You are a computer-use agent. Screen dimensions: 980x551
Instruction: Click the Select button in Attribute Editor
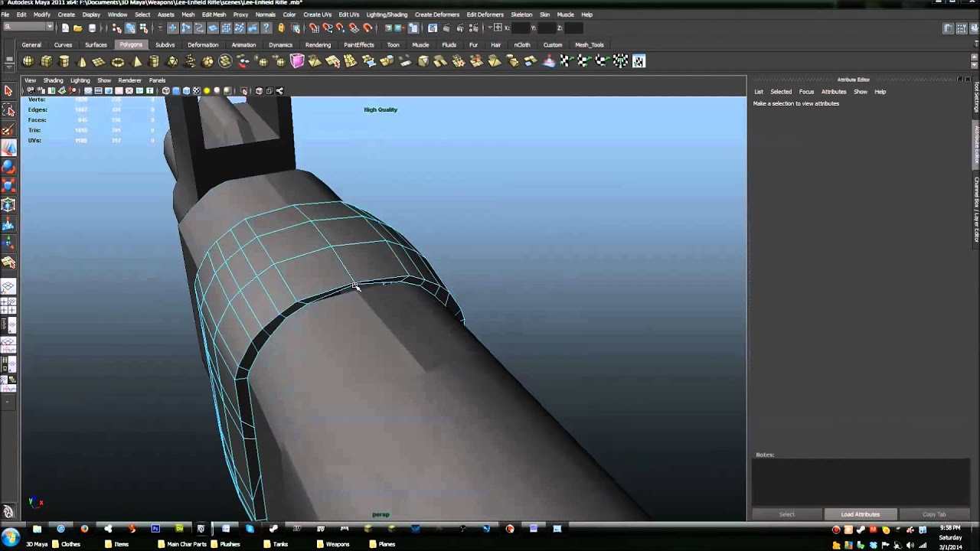[787, 514]
